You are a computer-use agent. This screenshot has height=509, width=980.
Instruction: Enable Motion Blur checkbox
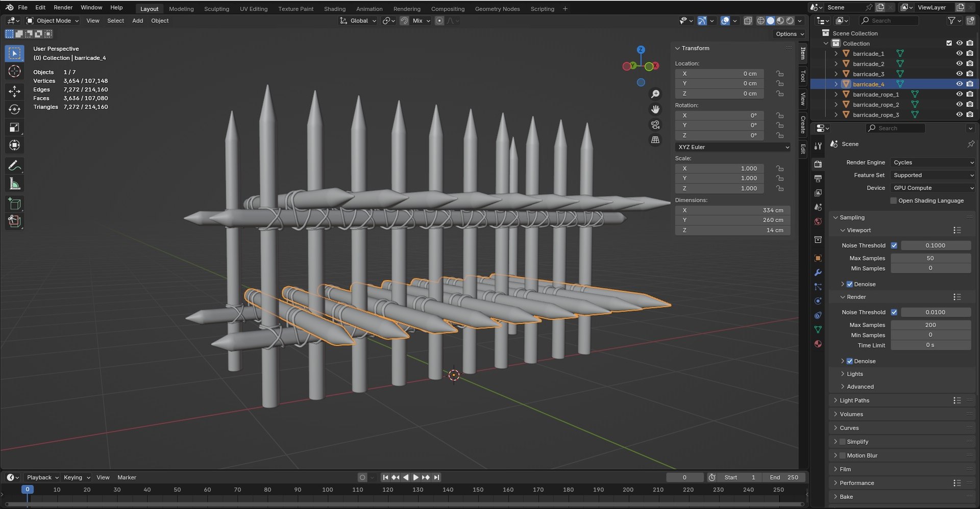click(842, 455)
